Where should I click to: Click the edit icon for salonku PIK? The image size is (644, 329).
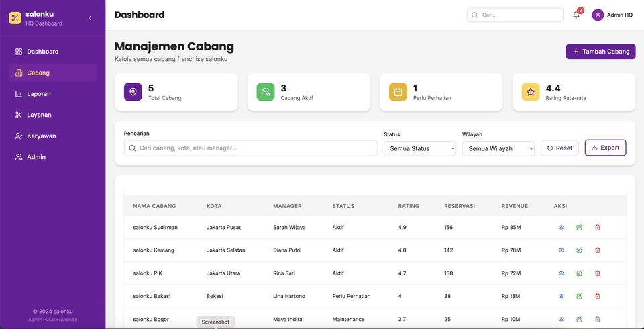click(579, 273)
